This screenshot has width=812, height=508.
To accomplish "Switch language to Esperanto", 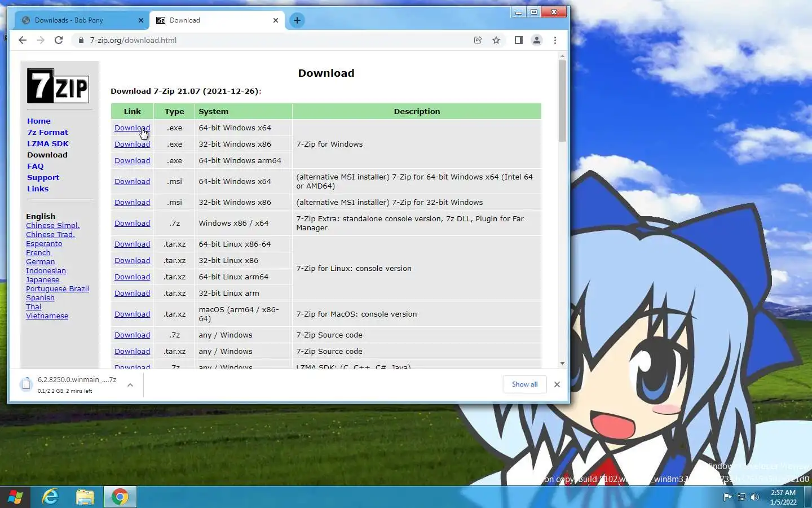I will click(x=44, y=243).
